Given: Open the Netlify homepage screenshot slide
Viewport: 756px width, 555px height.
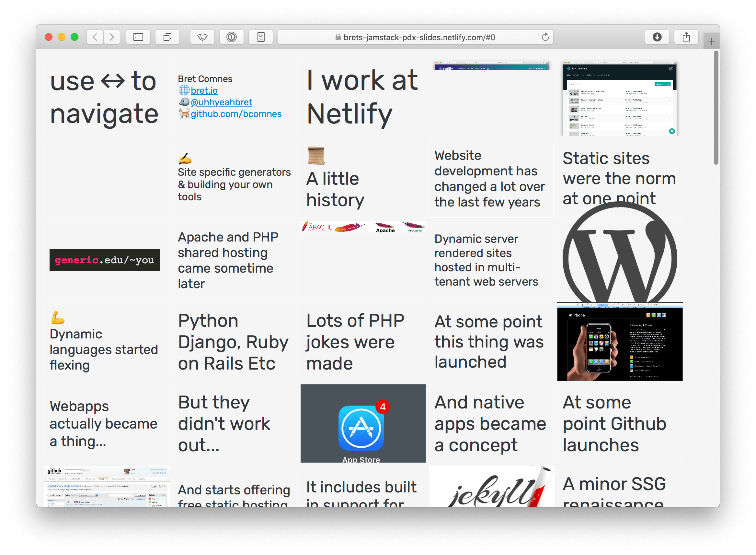Looking at the screenshot, I should coord(491,96).
